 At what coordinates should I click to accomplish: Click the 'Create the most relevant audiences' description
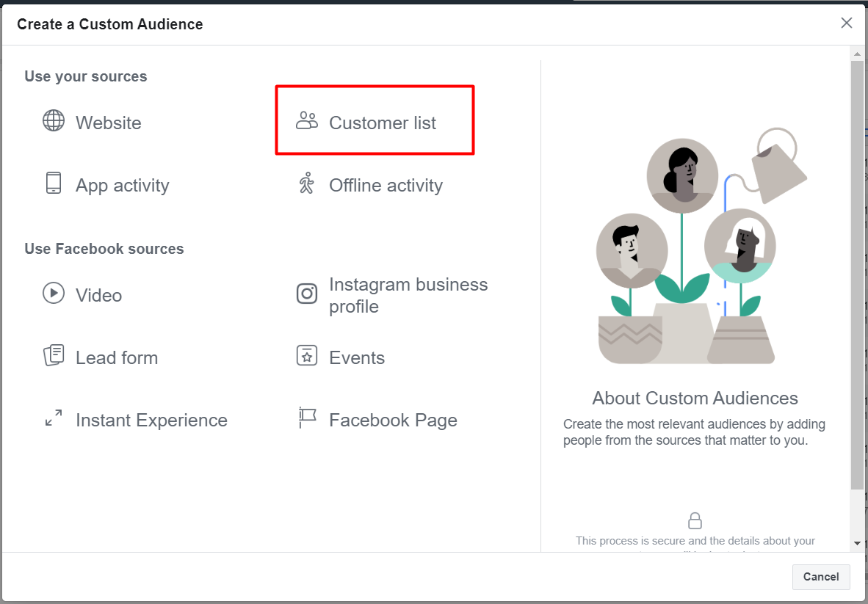coord(694,432)
